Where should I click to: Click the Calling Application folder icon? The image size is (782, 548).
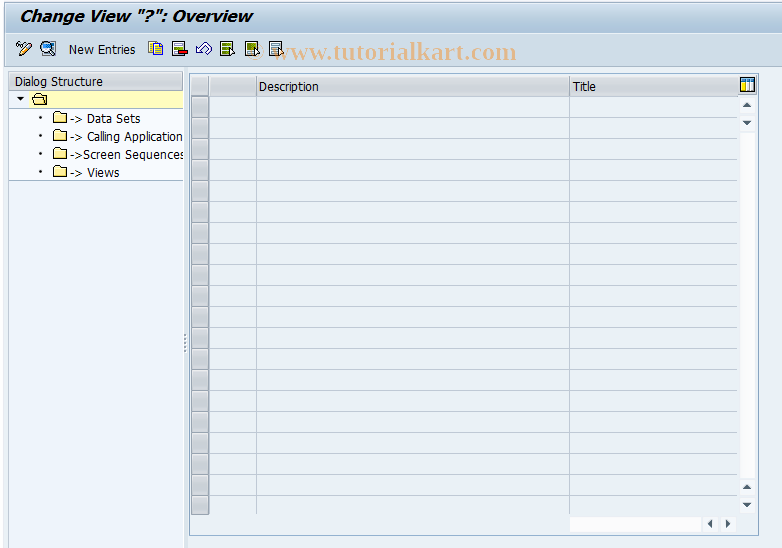pos(60,136)
